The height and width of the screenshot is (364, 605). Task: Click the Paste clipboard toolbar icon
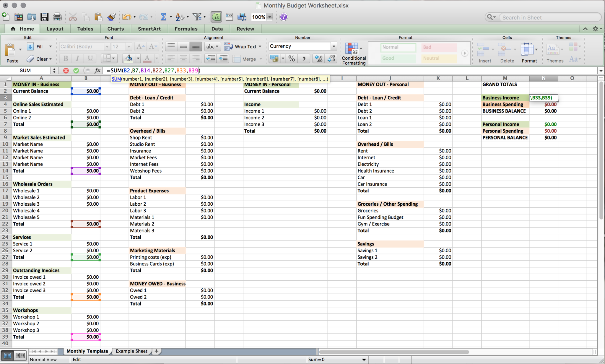(x=98, y=17)
